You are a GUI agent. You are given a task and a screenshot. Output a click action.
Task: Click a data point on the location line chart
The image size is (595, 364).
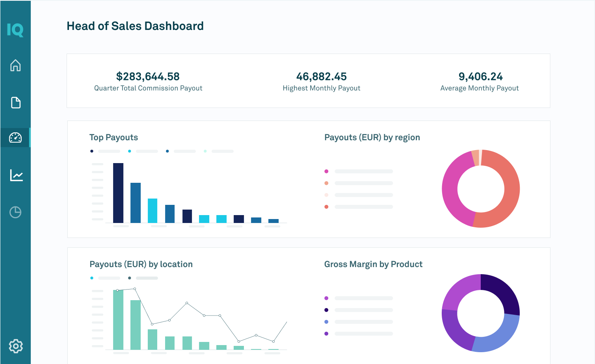point(186,303)
